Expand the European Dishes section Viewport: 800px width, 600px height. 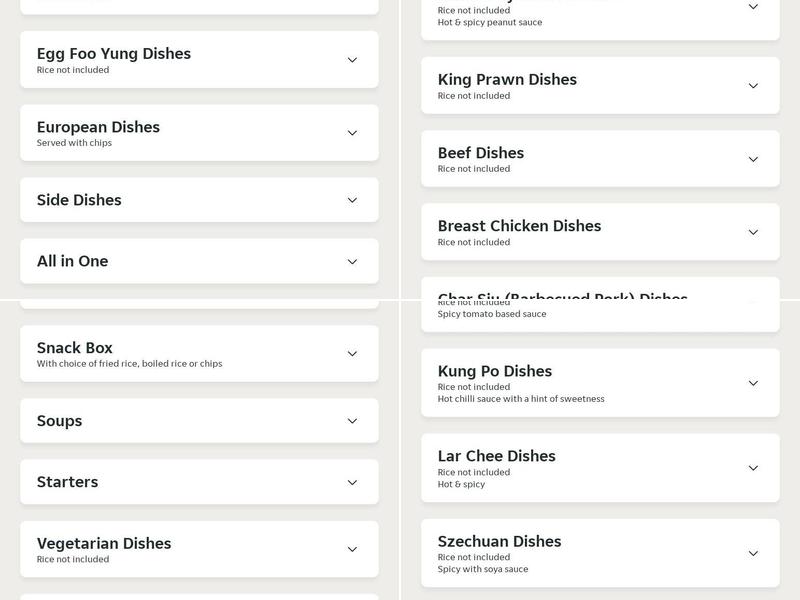click(x=198, y=132)
